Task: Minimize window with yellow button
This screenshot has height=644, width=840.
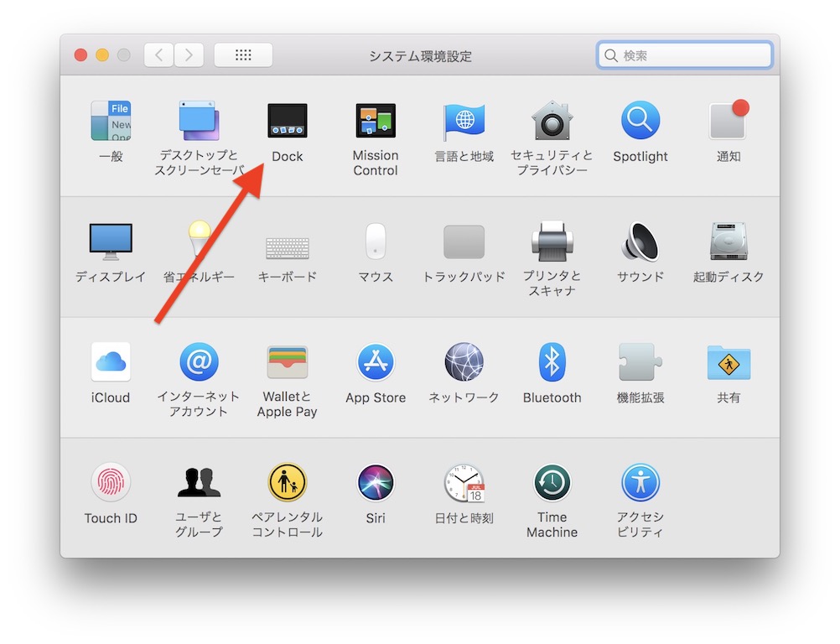Action: click(x=102, y=55)
